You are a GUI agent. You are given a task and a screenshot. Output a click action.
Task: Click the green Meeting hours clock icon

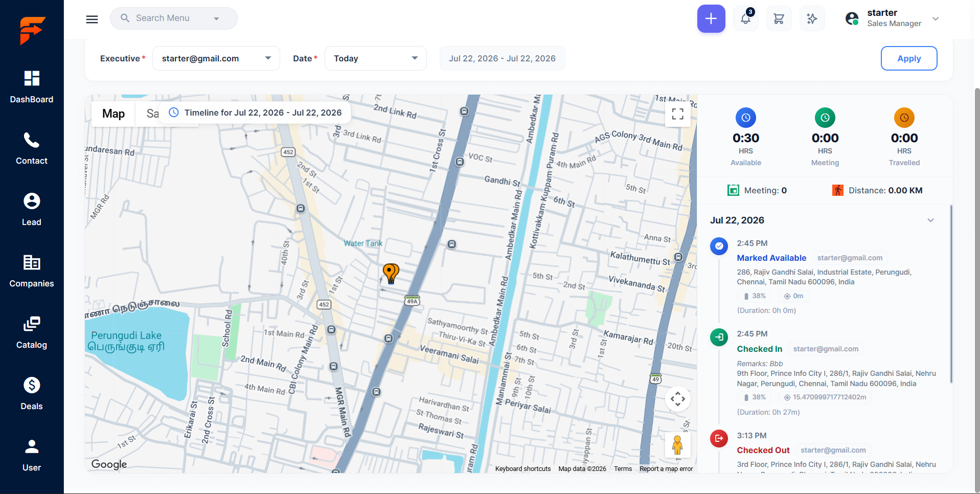[825, 118]
